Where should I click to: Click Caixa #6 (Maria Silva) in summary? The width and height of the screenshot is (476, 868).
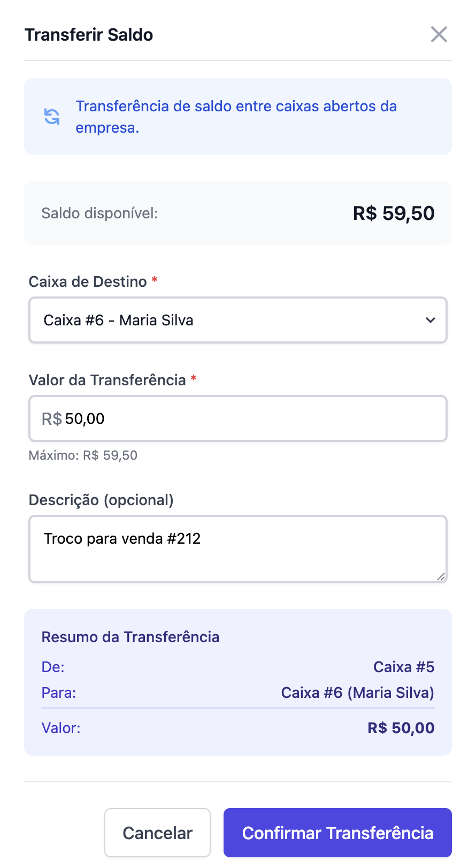(x=357, y=692)
